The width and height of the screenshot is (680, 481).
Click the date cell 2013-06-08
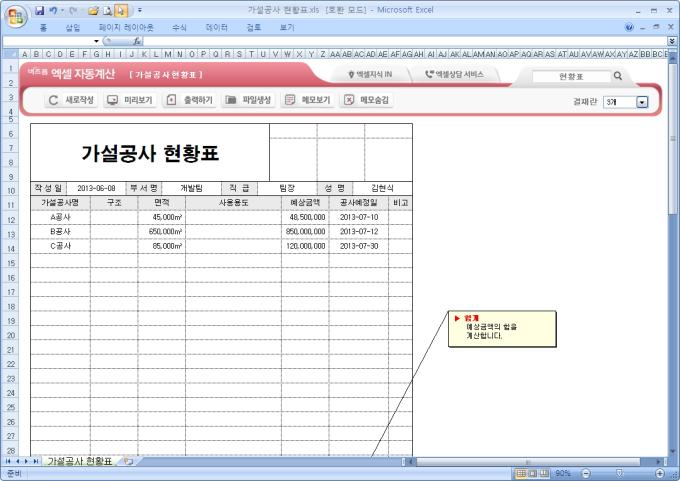(96, 188)
